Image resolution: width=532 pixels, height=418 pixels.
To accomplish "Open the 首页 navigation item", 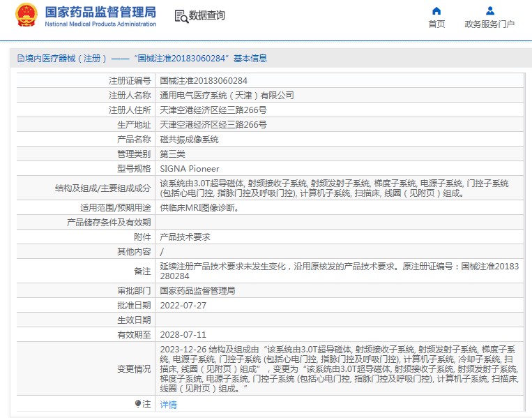I will tap(436, 24).
